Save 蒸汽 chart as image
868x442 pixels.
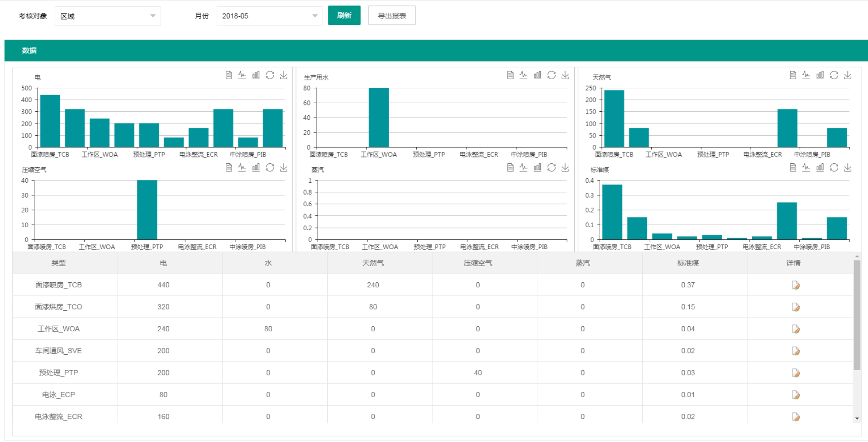[x=565, y=167]
